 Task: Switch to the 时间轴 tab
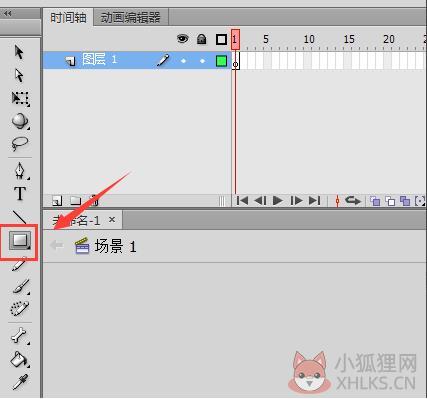69,17
